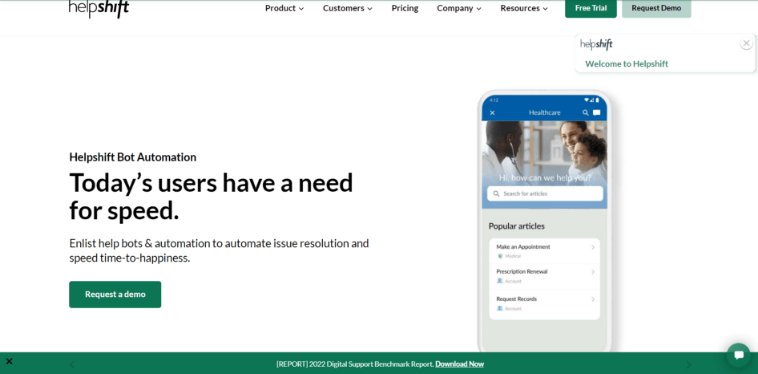The image size is (758, 374).
Task: Open the Request Records article
Action: point(544,303)
